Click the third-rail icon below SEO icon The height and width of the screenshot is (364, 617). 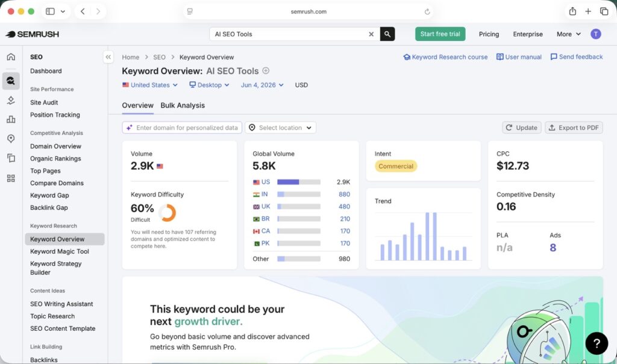pos(11,101)
